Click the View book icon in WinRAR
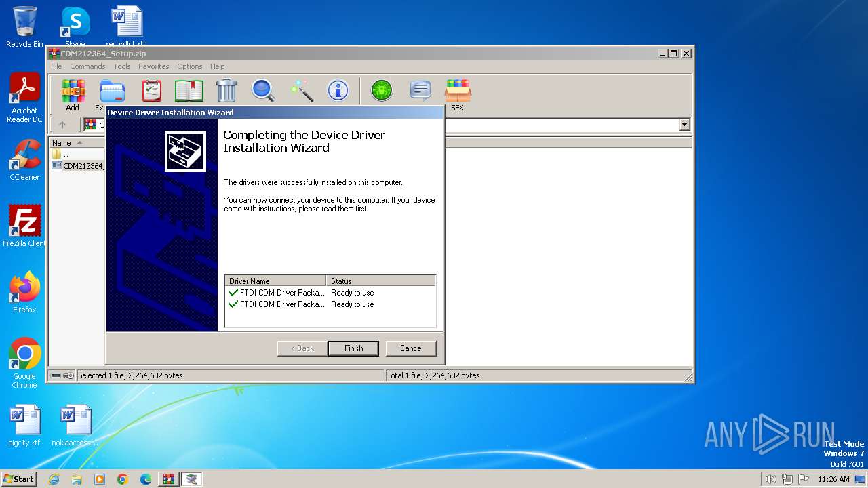Screen dimensions: 868x488 coord(189,91)
